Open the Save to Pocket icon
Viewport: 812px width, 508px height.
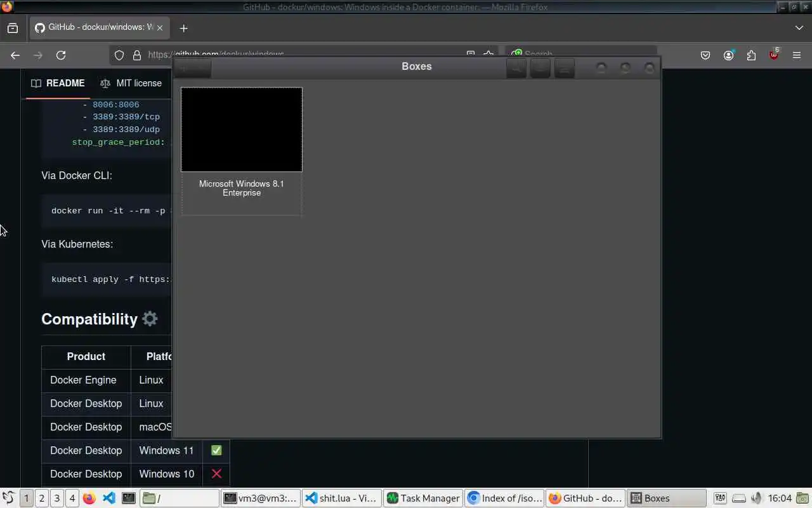705,55
